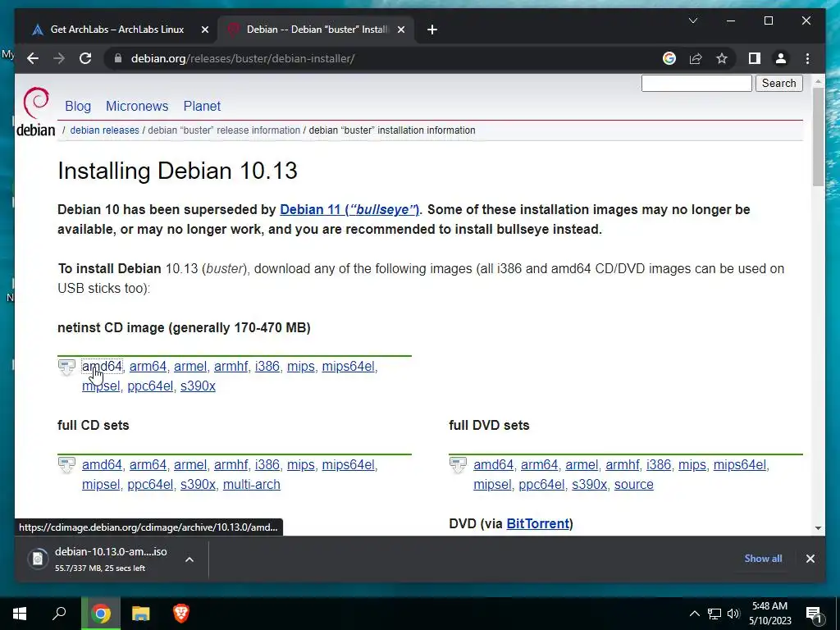840x630 pixels.
Task: Click full DVD sets source link
Action: click(634, 484)
